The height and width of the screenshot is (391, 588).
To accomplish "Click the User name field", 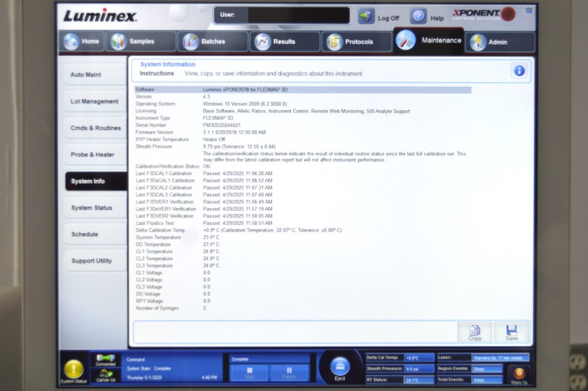I will 298,15.
